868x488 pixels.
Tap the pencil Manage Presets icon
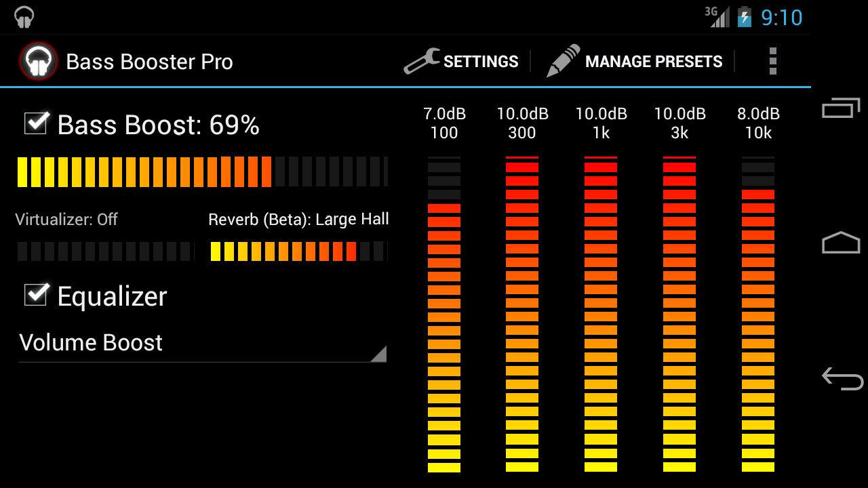point(564,61)
